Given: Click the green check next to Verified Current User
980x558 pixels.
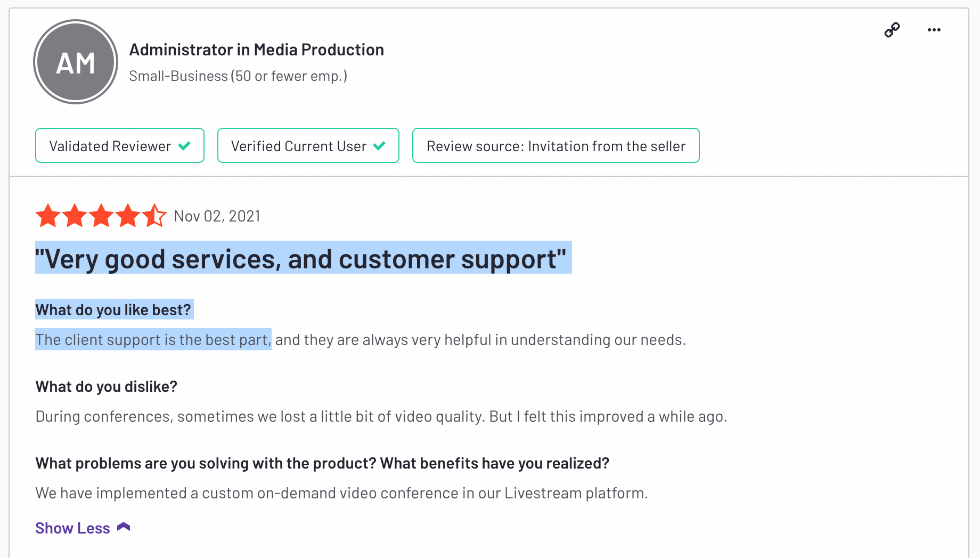Looking at the screenshot, I should point(379,146).
